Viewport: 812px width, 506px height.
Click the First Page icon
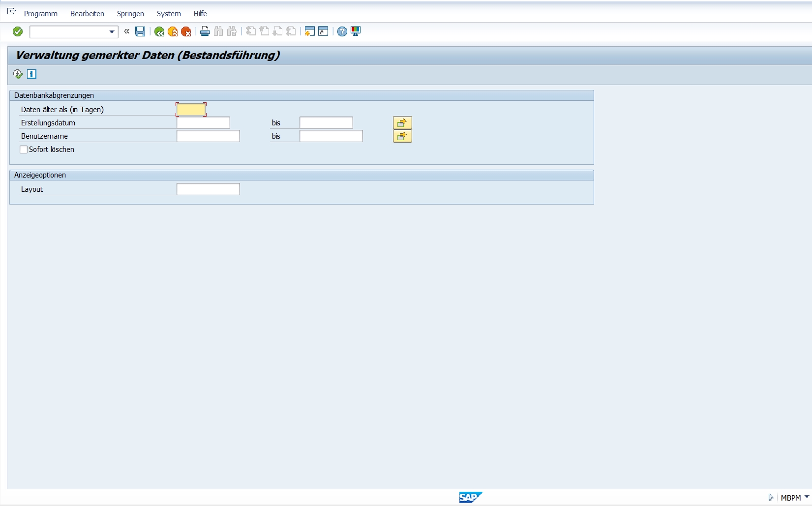(x=251, y=31)
